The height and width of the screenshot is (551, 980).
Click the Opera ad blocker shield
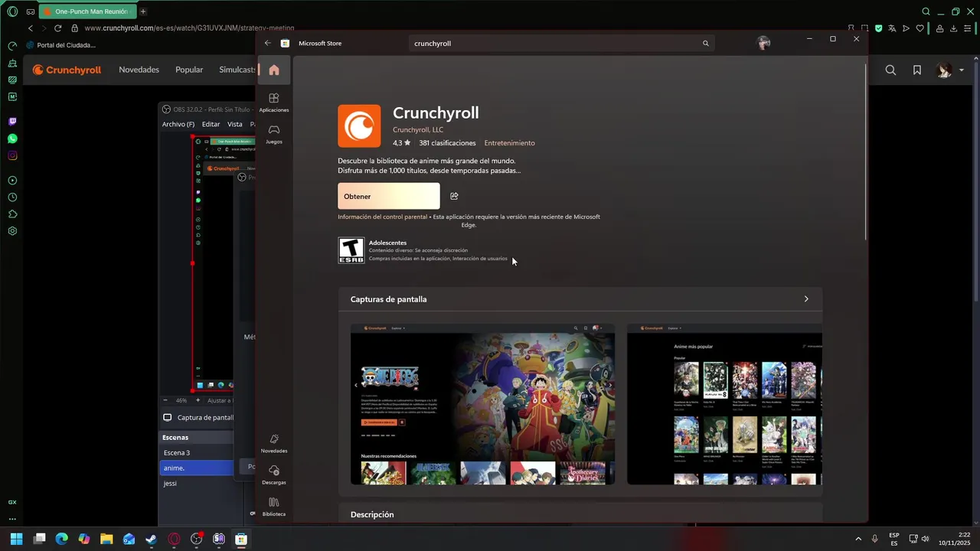click(x=878, y=28)
